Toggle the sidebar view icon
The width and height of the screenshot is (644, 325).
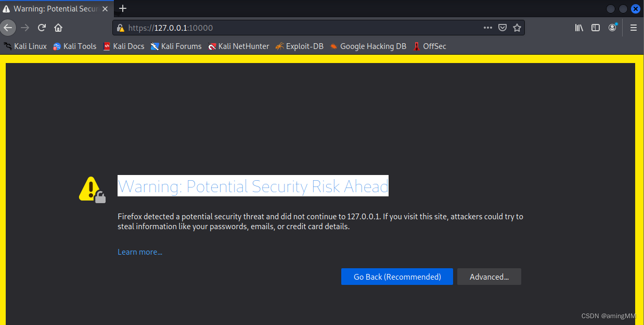coord(596,28)
